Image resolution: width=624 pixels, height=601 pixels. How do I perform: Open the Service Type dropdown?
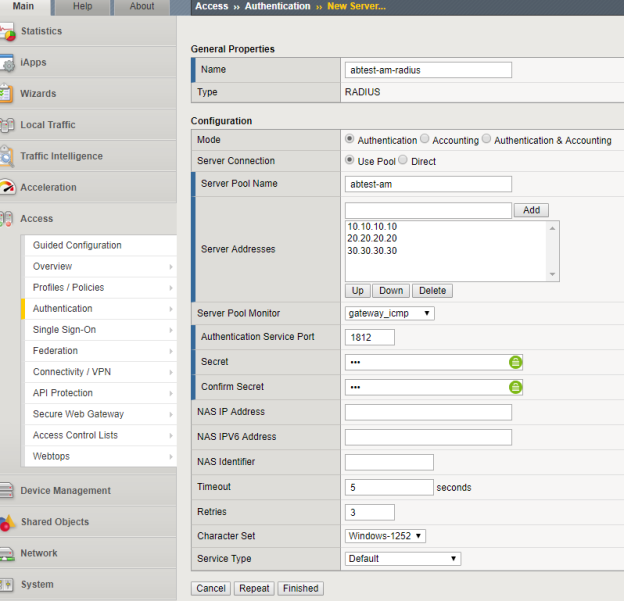tap(403, 559)
